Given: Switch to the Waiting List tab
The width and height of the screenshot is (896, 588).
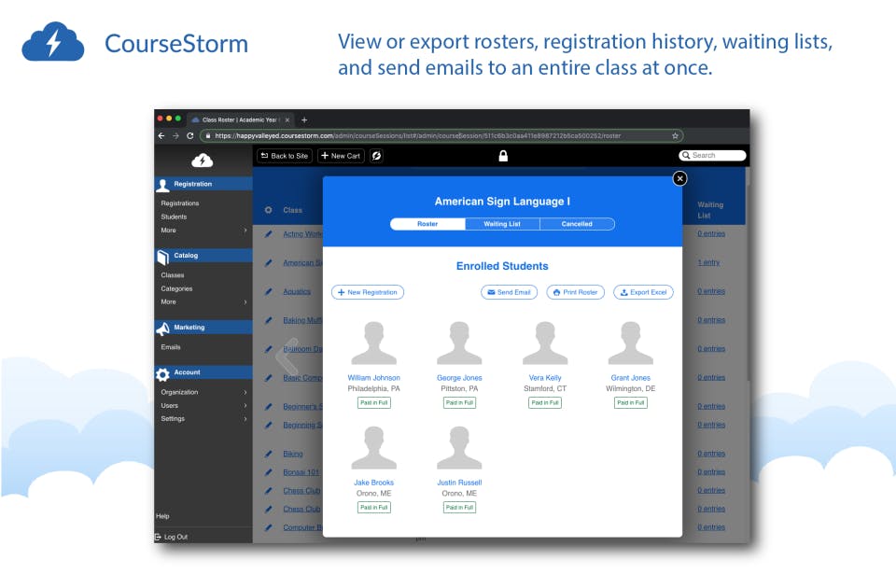Looking at the screenshot, I should 502,224.
